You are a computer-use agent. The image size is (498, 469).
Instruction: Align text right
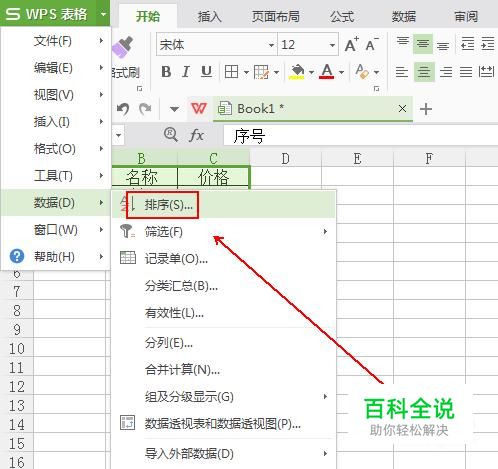pyautogui.click(x=446, y=72)
